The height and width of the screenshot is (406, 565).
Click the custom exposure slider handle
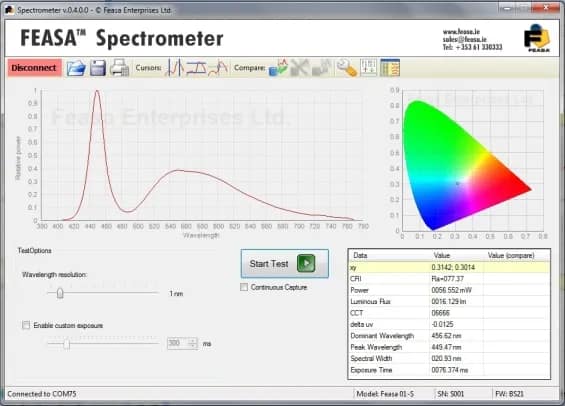(67, 344)
